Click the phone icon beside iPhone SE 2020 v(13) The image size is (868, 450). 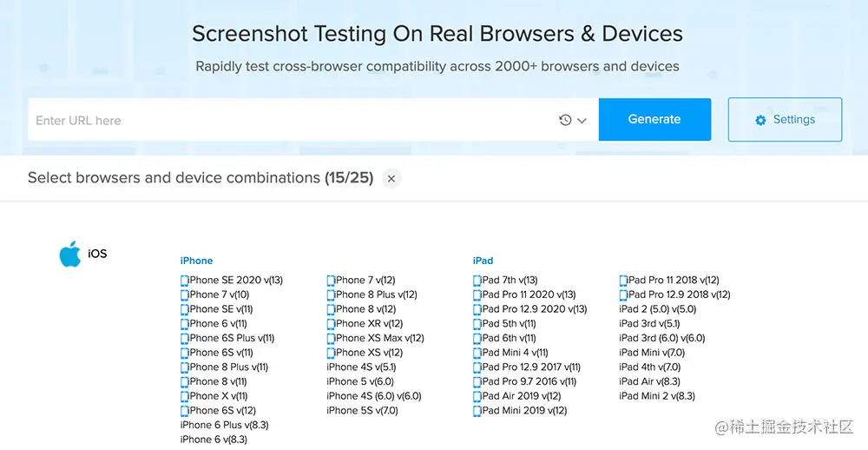point(184,281)
